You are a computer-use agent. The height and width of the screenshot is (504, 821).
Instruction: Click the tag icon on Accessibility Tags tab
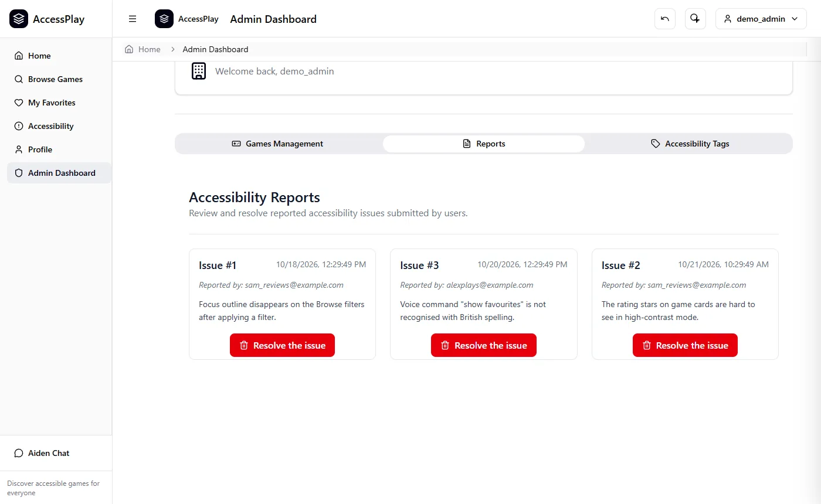click(656, 144)
